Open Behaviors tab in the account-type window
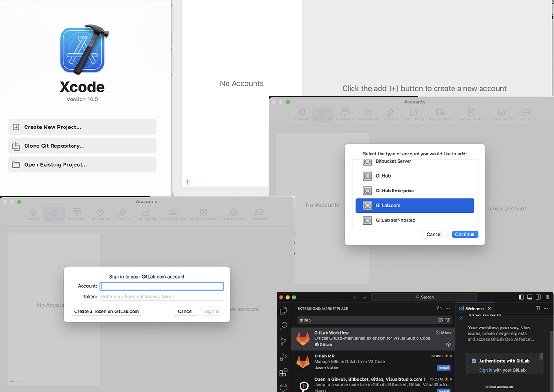Image resolution: width=554 pixels, height=392 pixels. (x=345, y=115)
